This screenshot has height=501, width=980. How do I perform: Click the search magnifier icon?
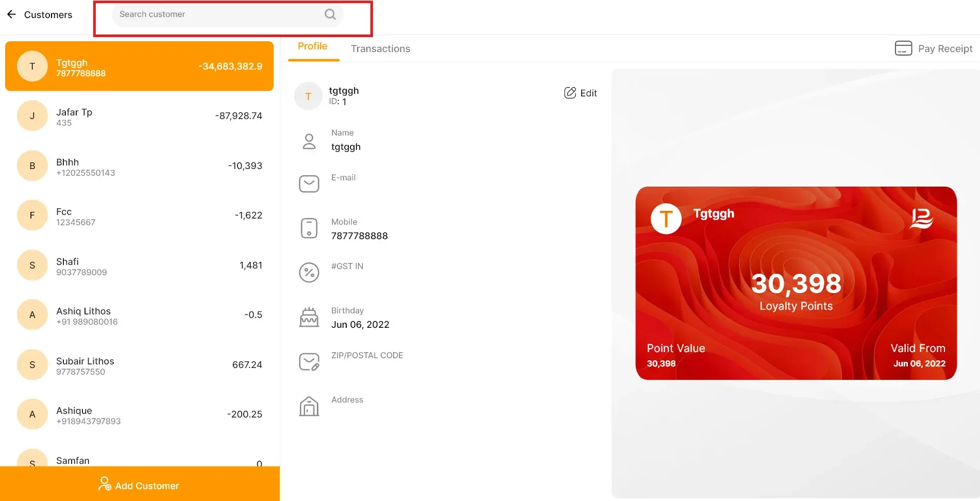330,14
